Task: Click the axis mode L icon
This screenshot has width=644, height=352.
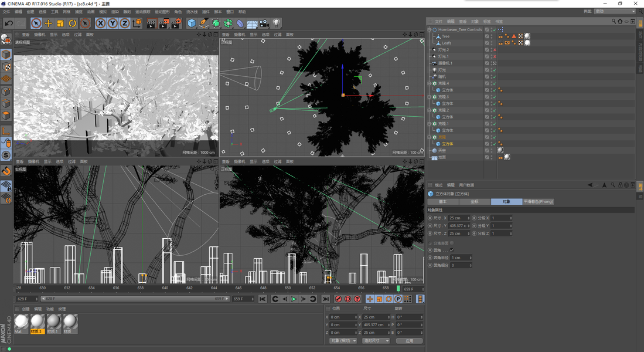Action: point(6,131)
